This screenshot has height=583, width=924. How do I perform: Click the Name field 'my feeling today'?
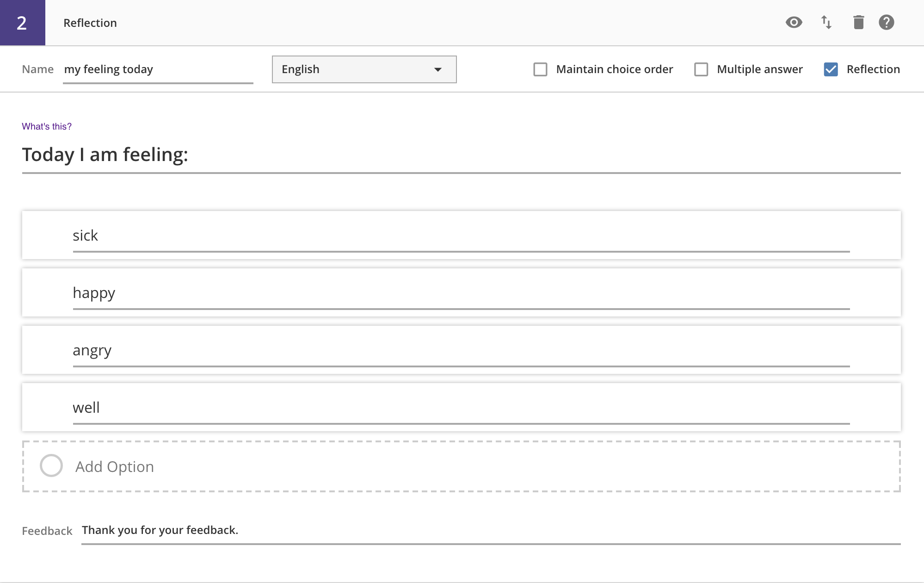(157, 69)
